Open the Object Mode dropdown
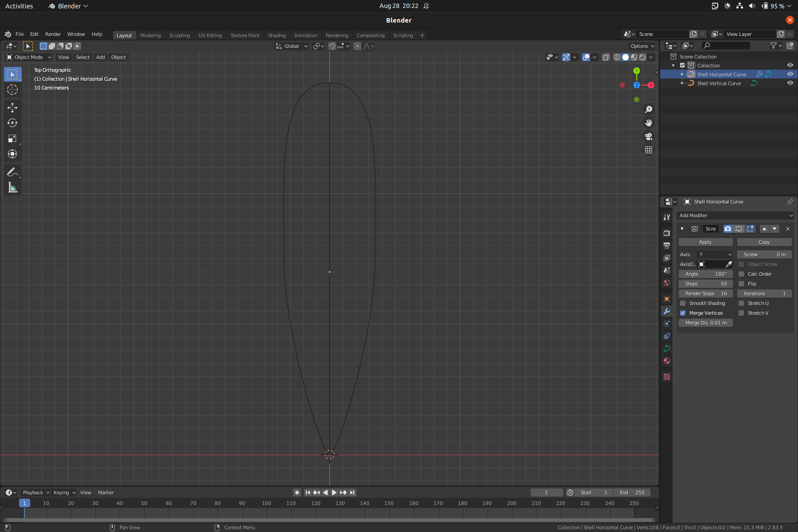798x532 pixels. 29,57
